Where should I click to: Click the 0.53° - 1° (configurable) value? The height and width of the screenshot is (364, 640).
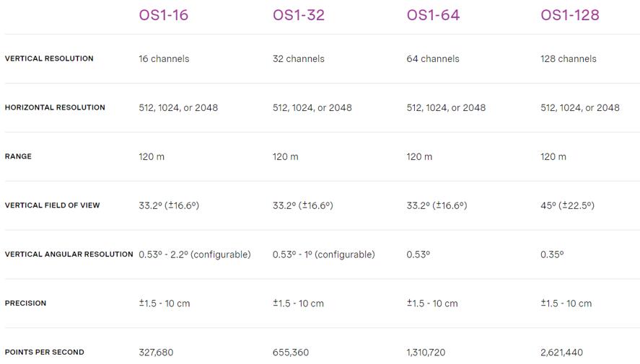click(324, 254)
